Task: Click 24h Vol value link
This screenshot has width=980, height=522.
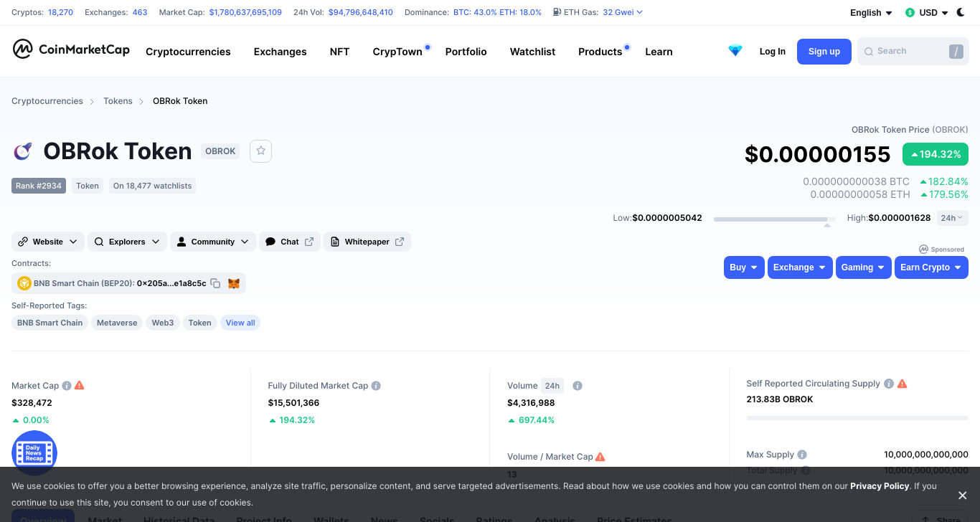Action: (x=361, y=12)
